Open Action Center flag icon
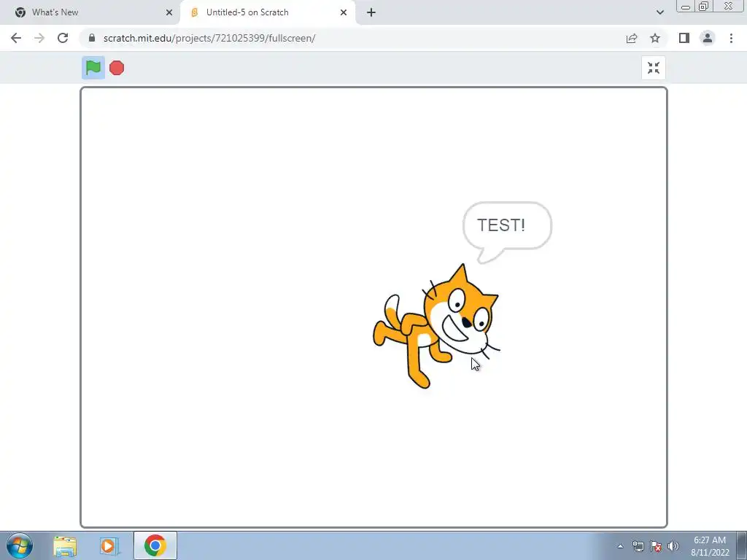This screenshot has width=747, height=560. [656, 546]
